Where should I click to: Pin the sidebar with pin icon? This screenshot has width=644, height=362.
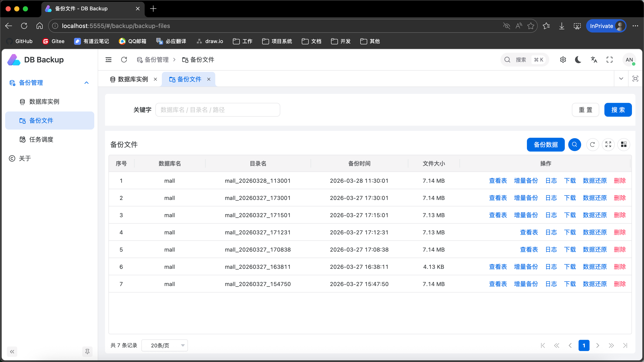point(87,351)
